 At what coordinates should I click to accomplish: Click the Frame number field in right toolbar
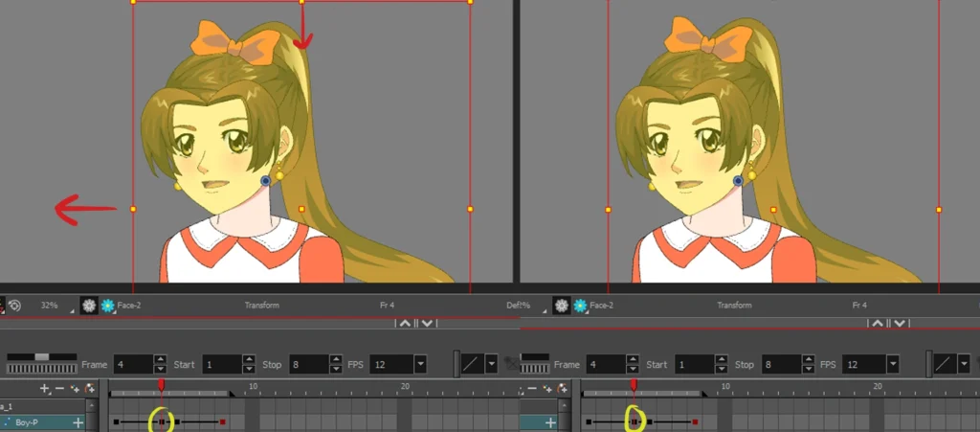tap(605, 365)
